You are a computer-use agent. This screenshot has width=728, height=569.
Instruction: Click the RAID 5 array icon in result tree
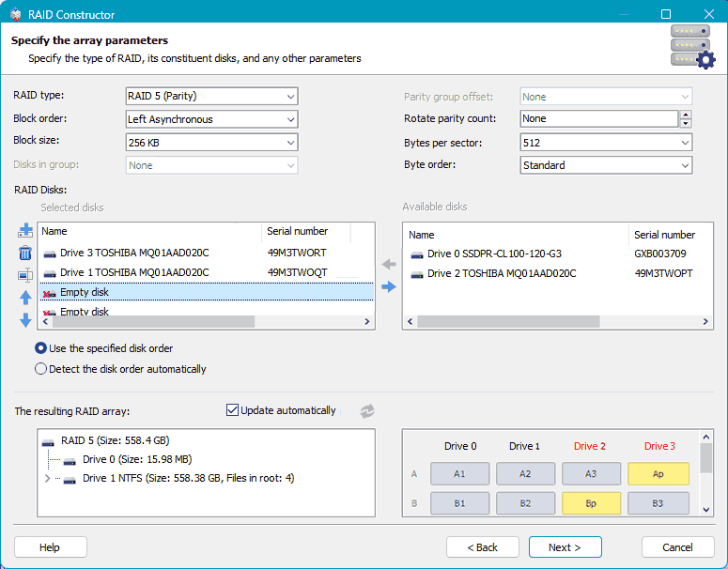[x=48, y=441]
